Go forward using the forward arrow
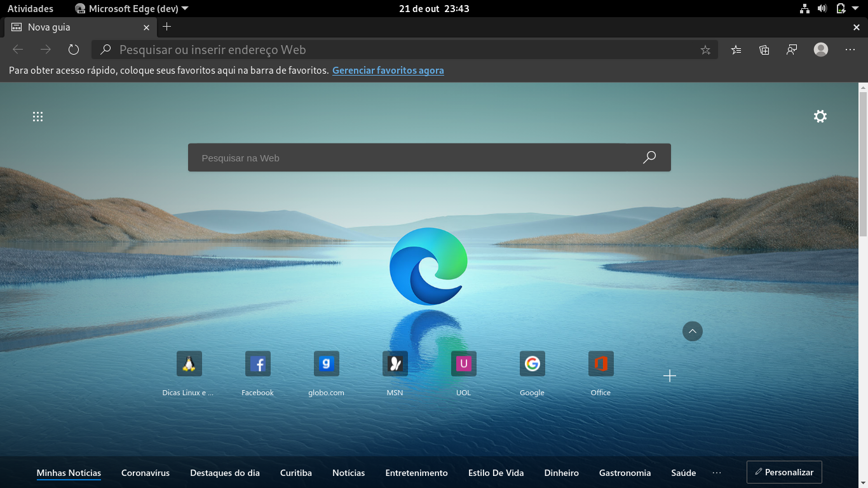Screen dimensions: 868x488 pos(46,50)
